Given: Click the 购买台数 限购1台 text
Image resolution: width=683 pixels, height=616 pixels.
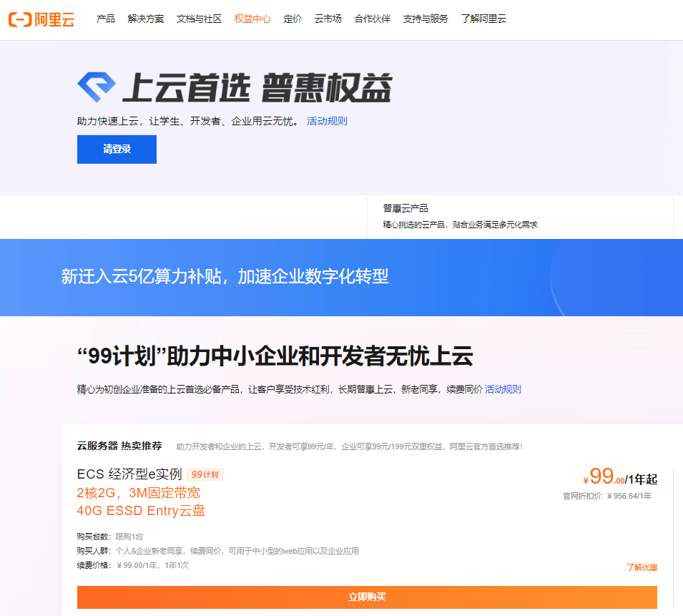Looking at the screenshot, I should pyautogui.click(x=109, y=537).
